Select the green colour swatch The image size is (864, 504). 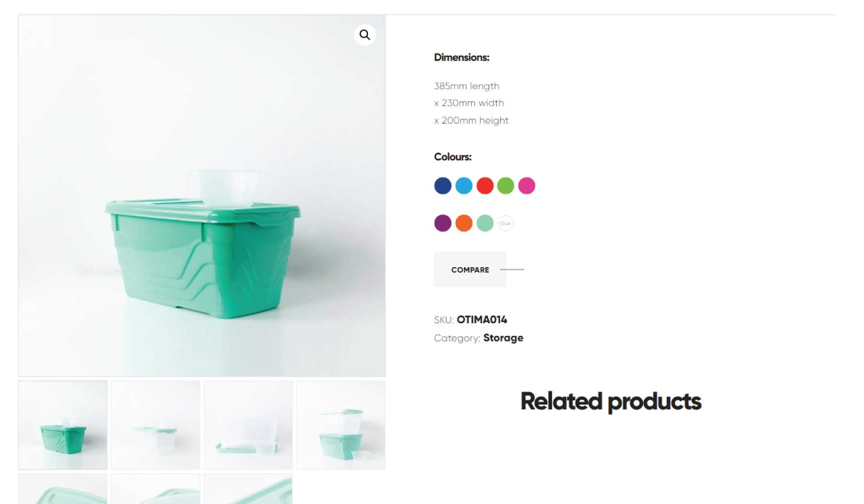pos(505,185)
